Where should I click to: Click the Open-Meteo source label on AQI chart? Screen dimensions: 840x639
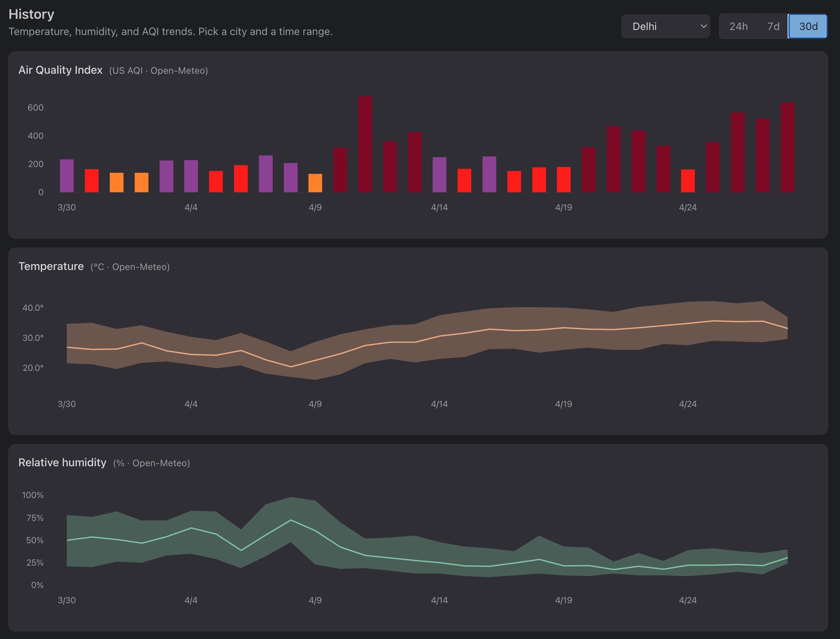point(179,71)
